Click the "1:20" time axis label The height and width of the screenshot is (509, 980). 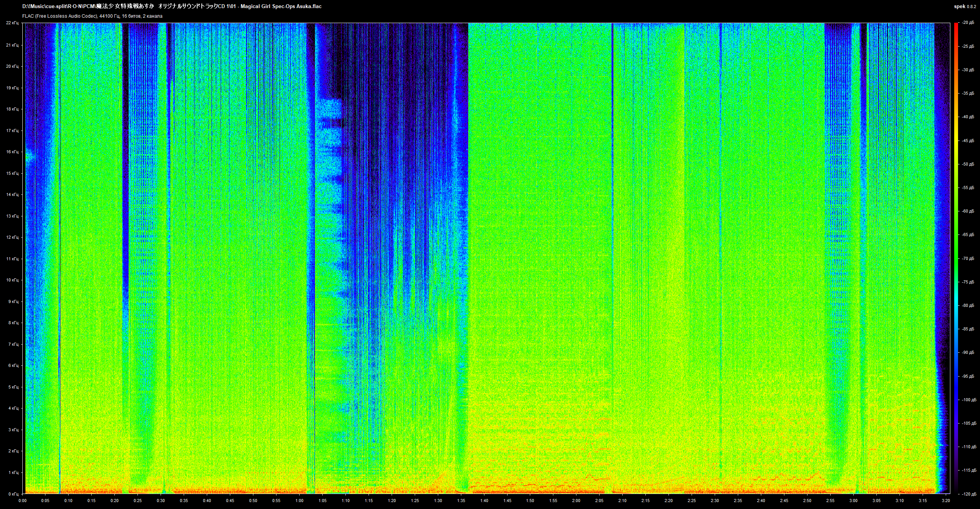392,501
